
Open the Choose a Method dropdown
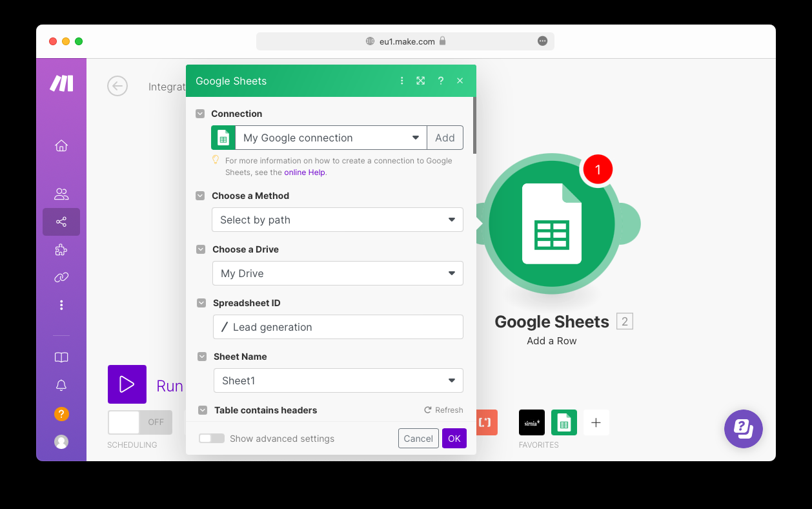pyautogui.click(x=338, y=220)
